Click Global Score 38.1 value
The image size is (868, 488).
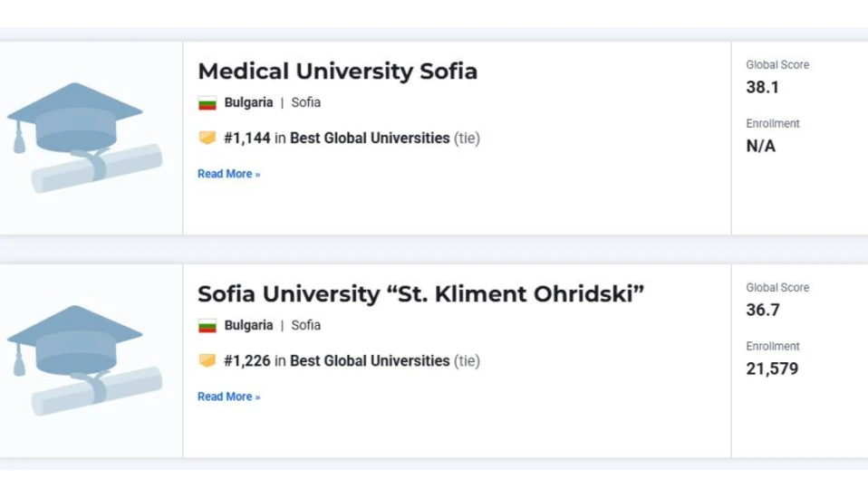(x=762, y=88)
